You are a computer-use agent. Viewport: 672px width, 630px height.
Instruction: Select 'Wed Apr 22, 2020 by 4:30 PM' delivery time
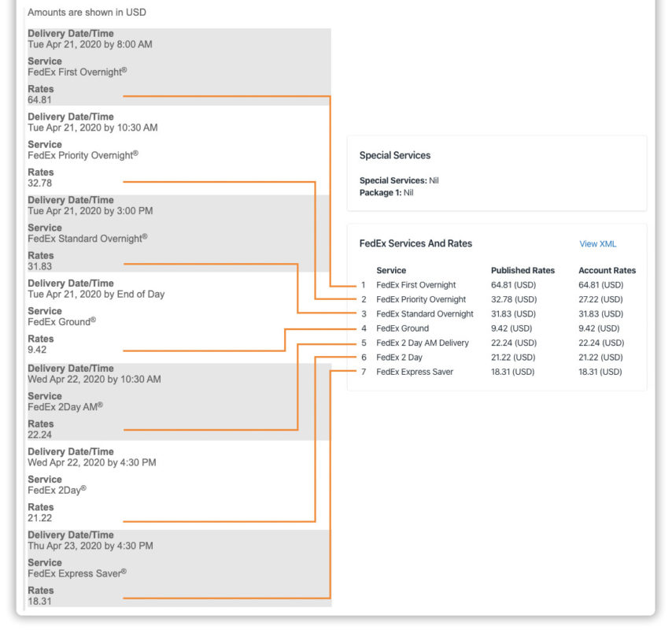point(92,462)
